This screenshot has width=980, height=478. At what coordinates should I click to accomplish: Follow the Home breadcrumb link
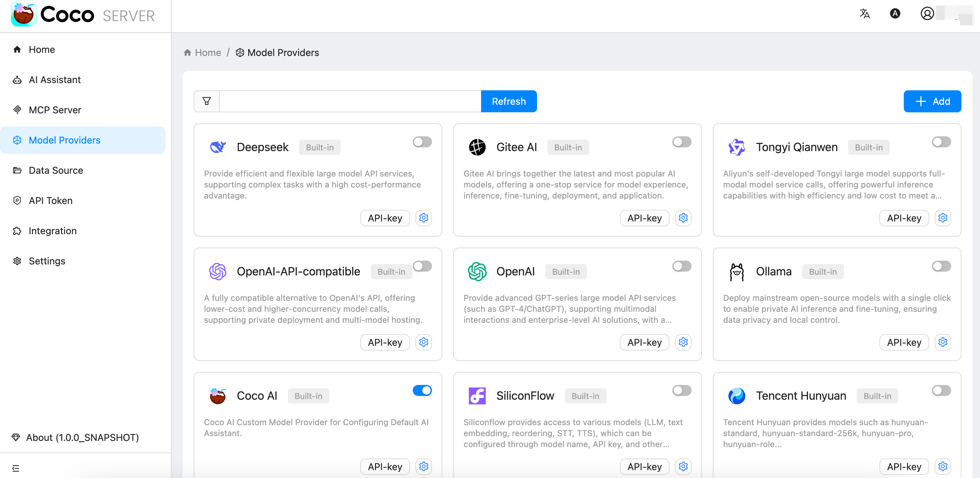coord(202,53)
